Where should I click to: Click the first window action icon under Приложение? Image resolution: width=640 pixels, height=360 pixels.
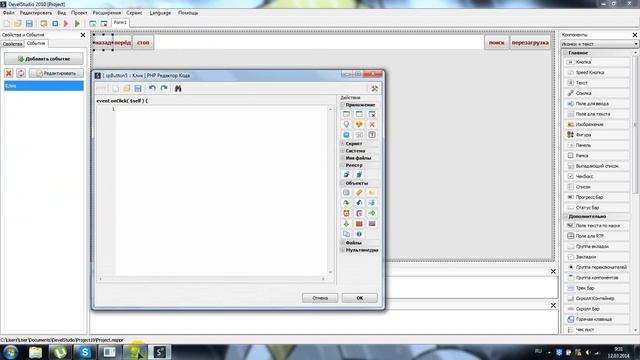click(346, 114)
